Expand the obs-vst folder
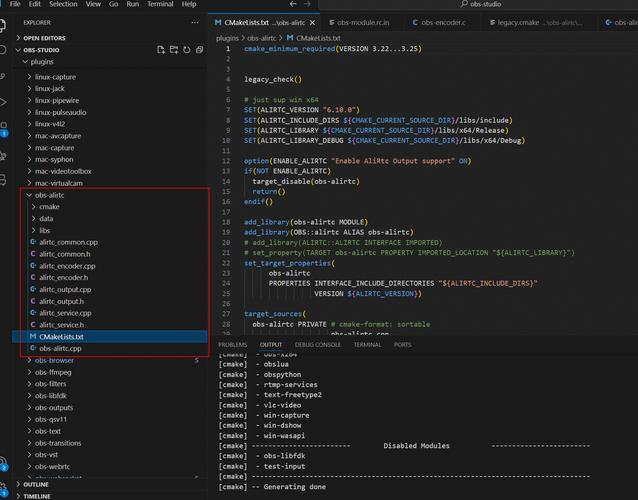638x500 pixels. 110,455
